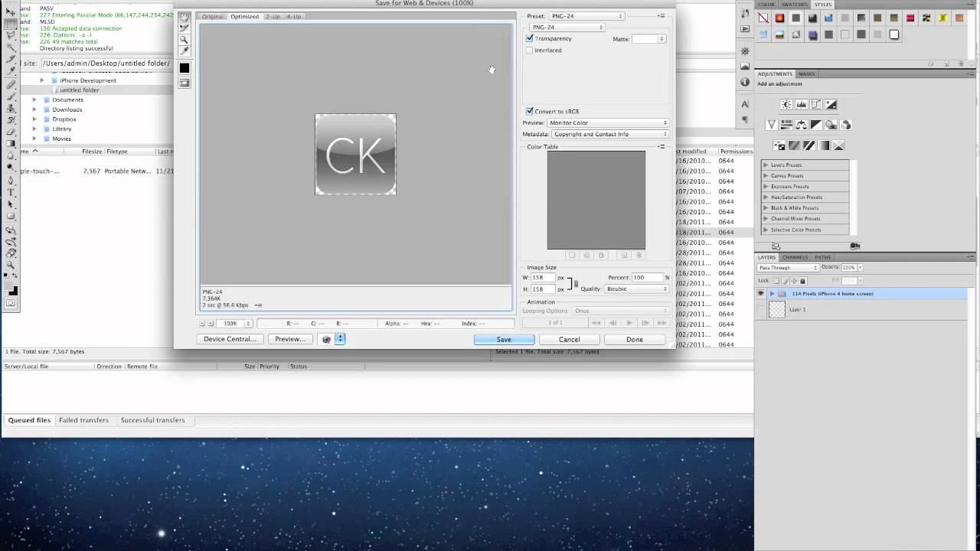Screen dimensions: 980x551
Task: Switch to the 4-Up tab
Action: coord(293,16)
